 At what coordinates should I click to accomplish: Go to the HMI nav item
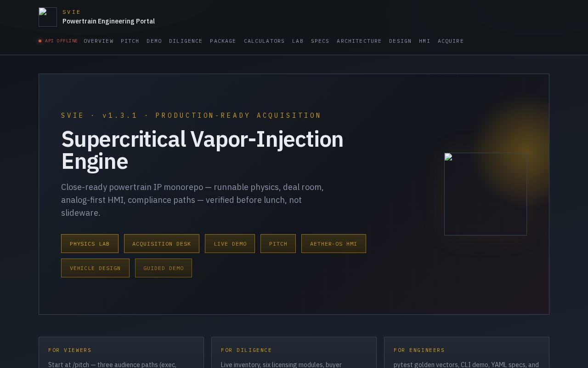(425, 41)
